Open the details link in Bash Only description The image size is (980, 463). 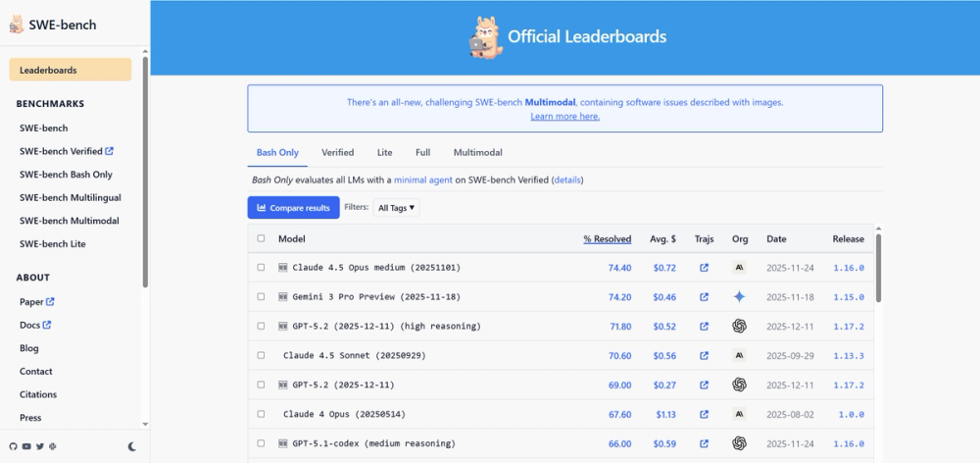[x=566, y=180]
